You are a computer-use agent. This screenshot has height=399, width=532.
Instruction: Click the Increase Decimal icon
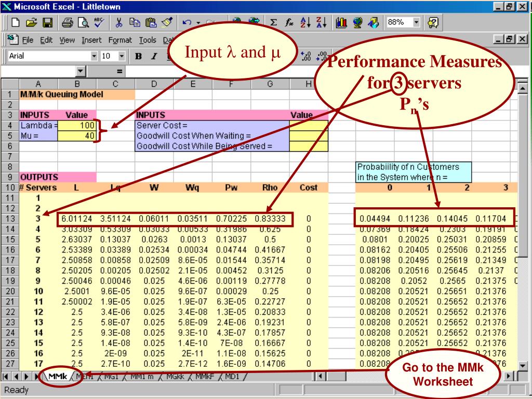(x=305, y=56)
